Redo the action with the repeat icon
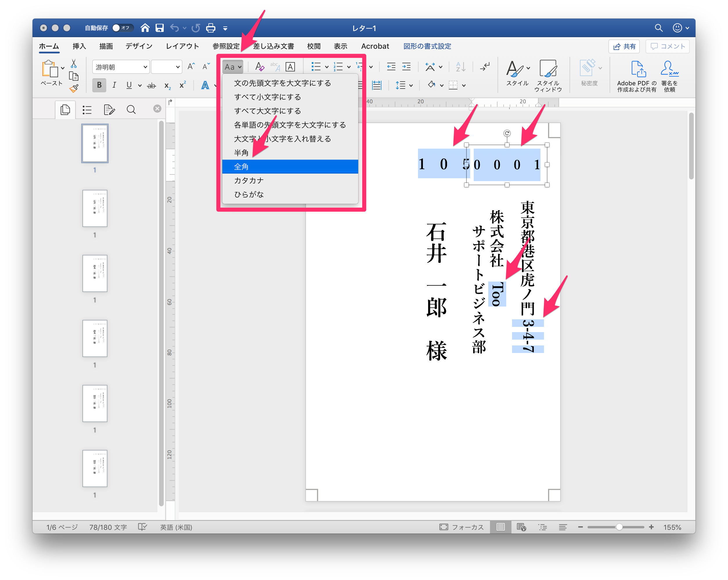Screen dimensions: 728x580 (x=196, y=28)
